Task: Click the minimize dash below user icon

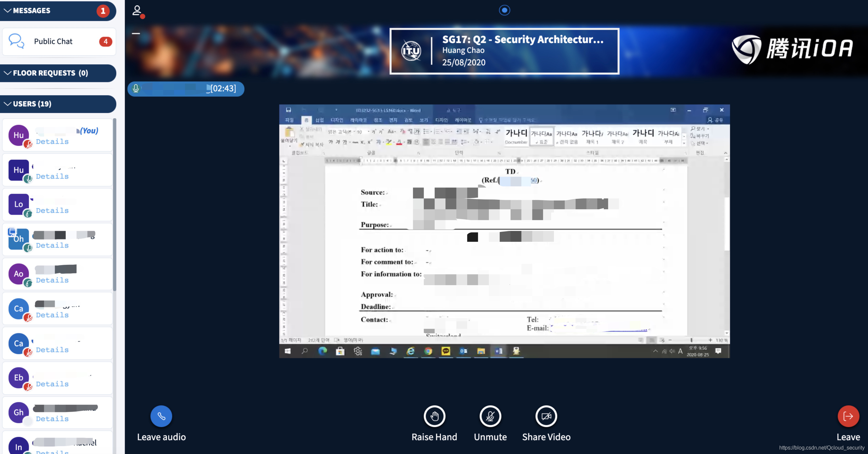Action: click(x=136, y=34)
